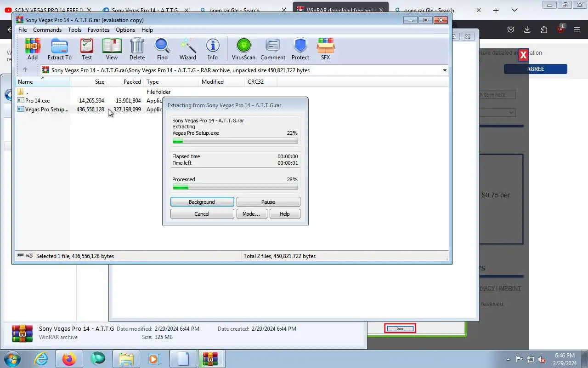This screenshot has height=368, width=588.
Task: Open the Commands menu
Action: 47,29
